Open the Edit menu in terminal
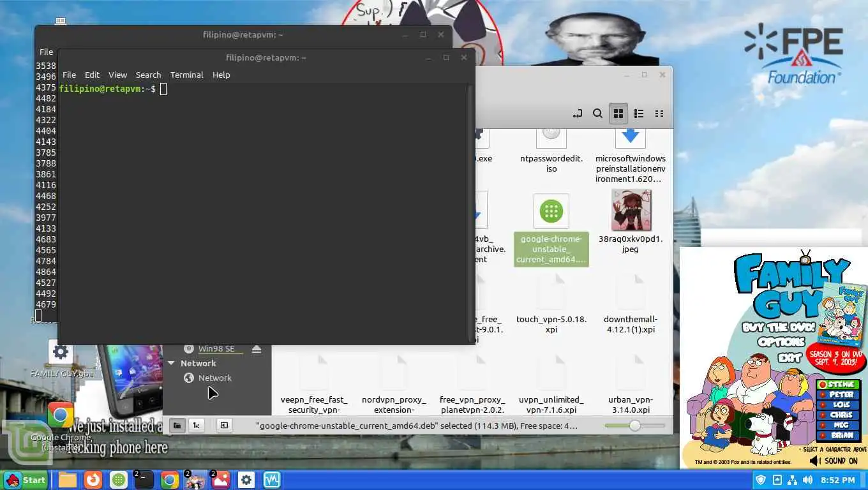Screen dimensions: 868x490 tap(92, 75)
